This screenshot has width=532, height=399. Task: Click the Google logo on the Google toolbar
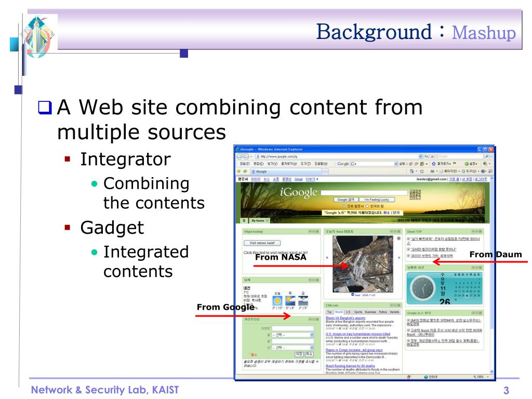(343, 164)
